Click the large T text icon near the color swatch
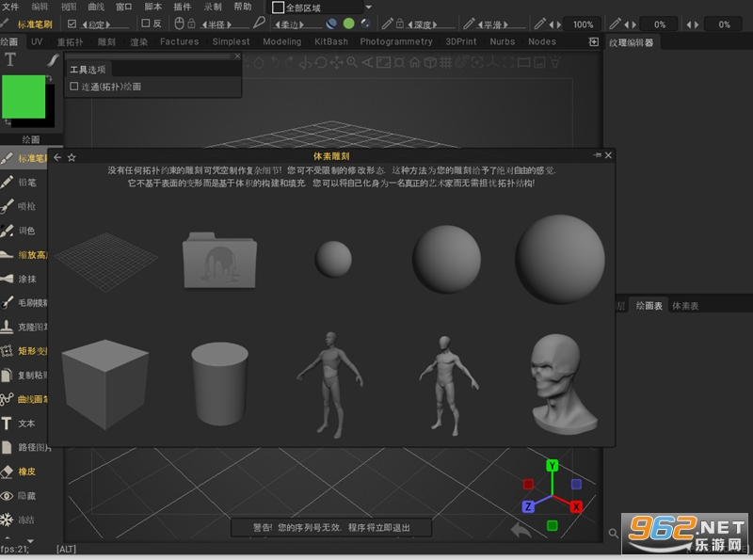Viewport: 753px width, 560px height. coord(10,59)
